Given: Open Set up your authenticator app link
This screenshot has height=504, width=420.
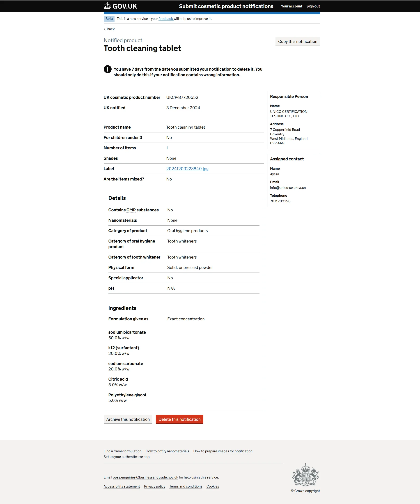Looking at the screenshot, I should tap(126, 457).
